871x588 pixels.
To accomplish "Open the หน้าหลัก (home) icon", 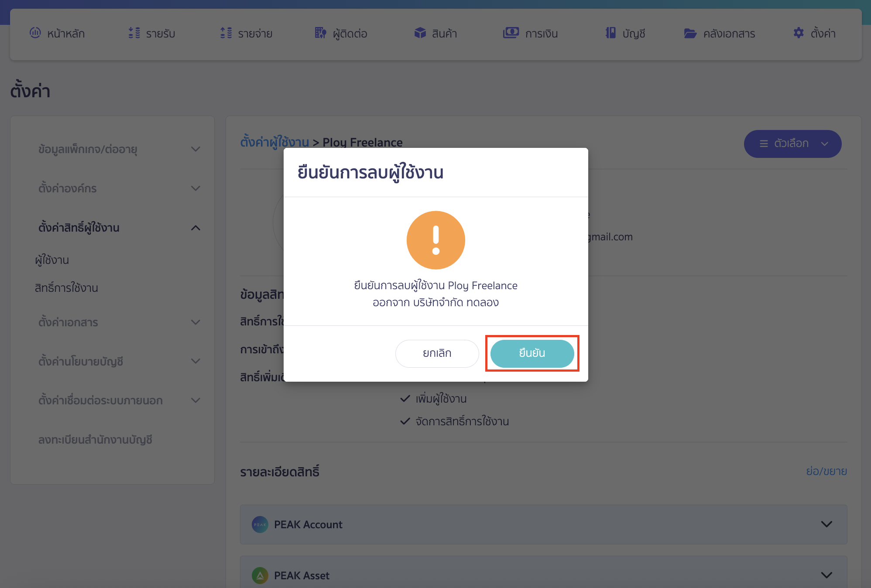I will tap(35, 33).
